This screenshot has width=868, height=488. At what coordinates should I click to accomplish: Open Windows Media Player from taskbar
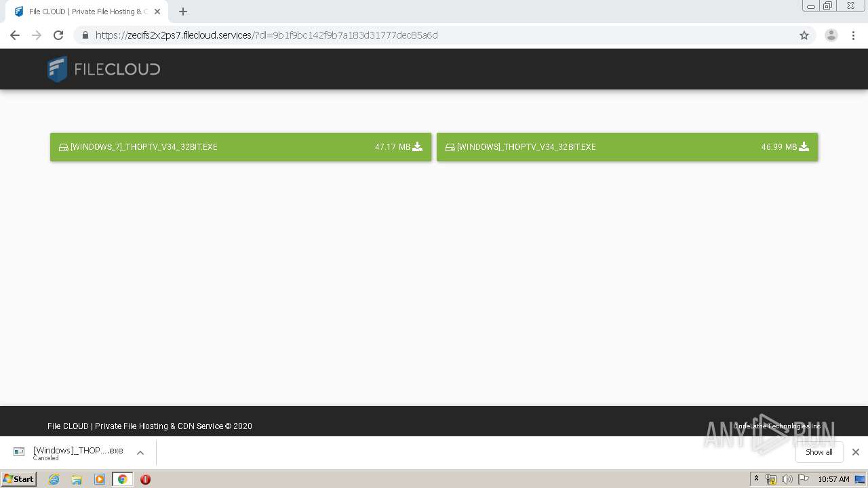100,479
